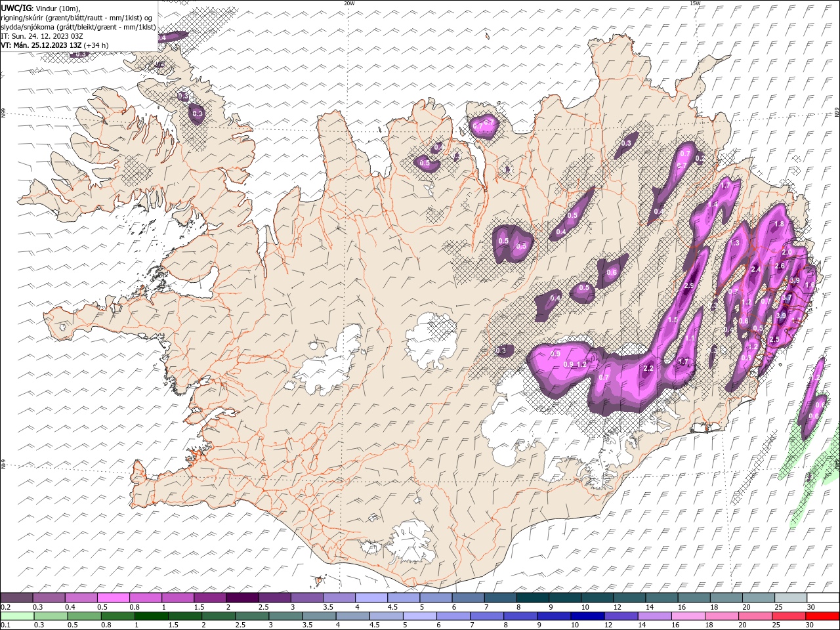Click the 'rigning/skúrir' legend description line

[77, 18]
